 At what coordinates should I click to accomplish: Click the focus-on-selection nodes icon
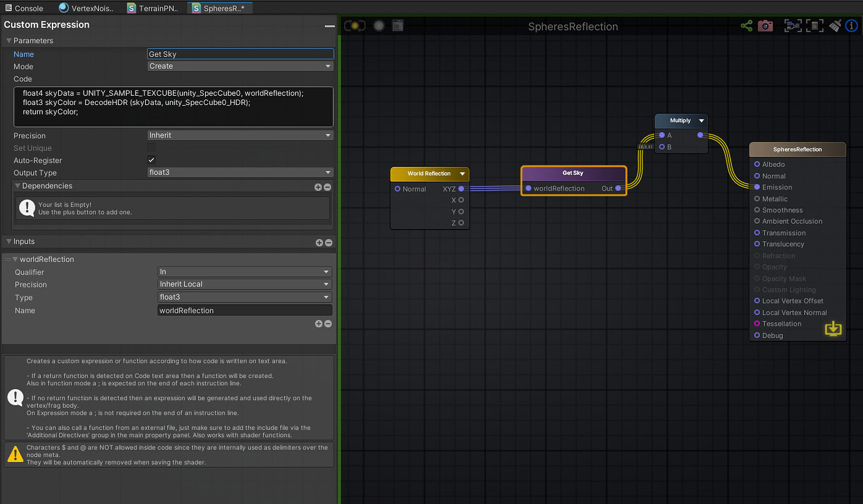[x=793, y=25]
